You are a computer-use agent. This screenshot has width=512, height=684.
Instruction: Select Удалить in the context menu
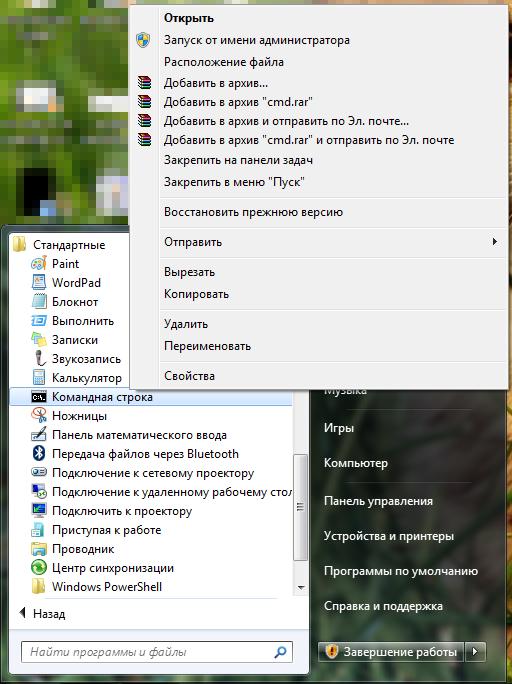(x=186, y=324)
